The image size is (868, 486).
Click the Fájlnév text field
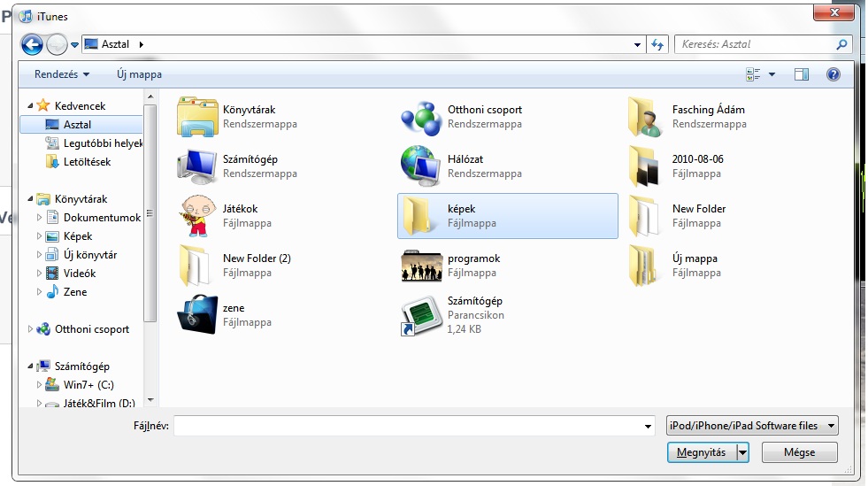[x=407, y=426]
